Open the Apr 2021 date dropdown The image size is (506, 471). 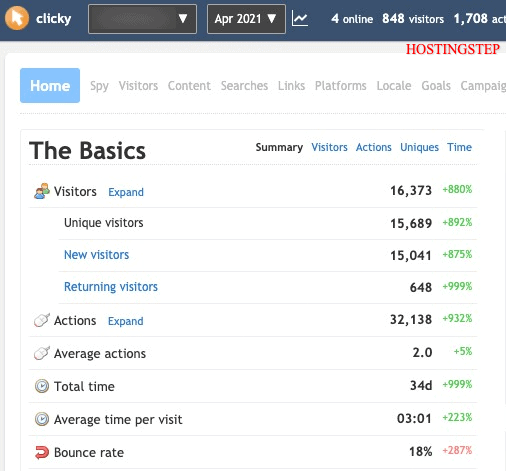point(246,19)
